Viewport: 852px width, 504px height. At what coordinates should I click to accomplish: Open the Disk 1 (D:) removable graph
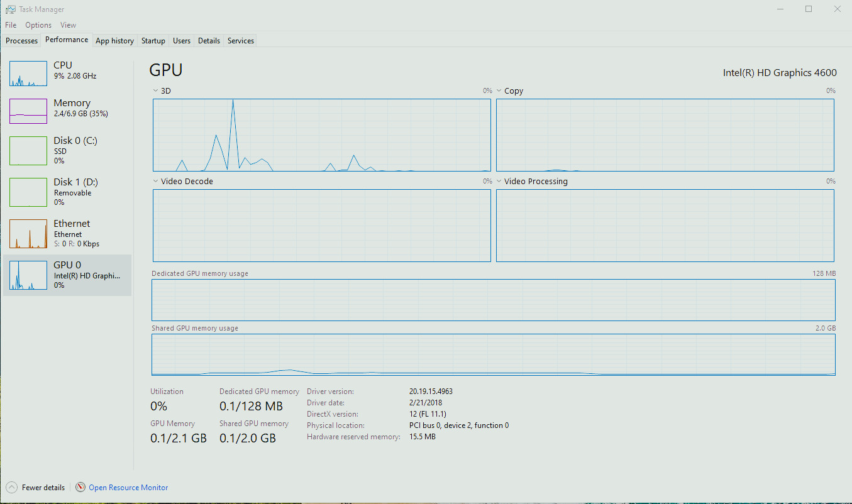[x=28, y=192]
